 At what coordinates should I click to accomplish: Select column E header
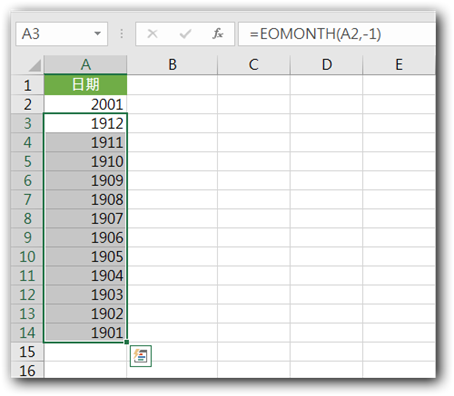[399, 65]
